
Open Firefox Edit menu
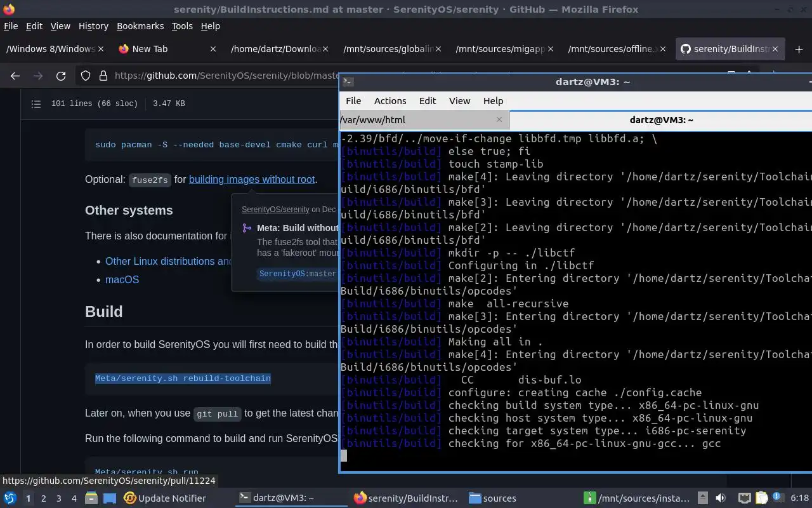[34, 26]
